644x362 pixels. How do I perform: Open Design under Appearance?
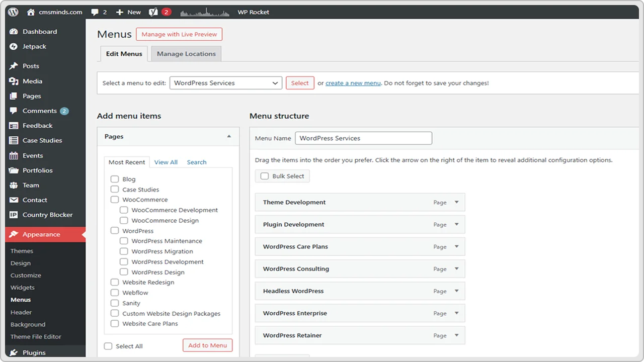tap(21, 263)
